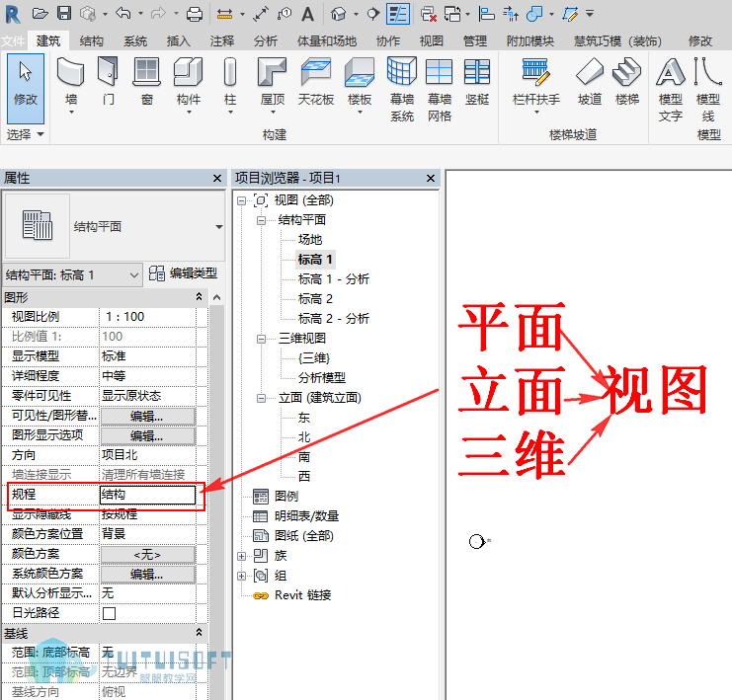Select the Window tool

[147, 82]
